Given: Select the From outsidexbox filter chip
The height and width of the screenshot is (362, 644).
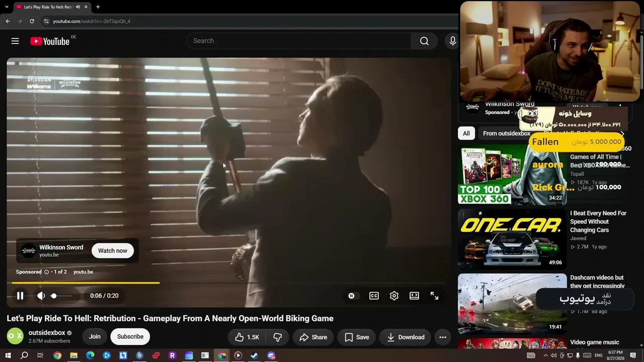Looking at the screenshot, I should [507, 133].
